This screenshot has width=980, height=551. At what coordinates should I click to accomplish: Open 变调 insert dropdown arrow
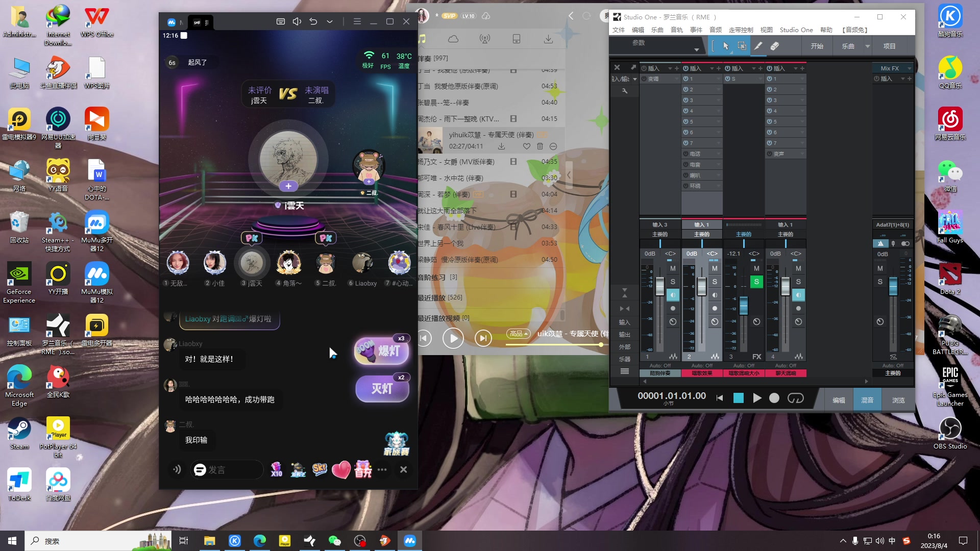pos(677,79)
